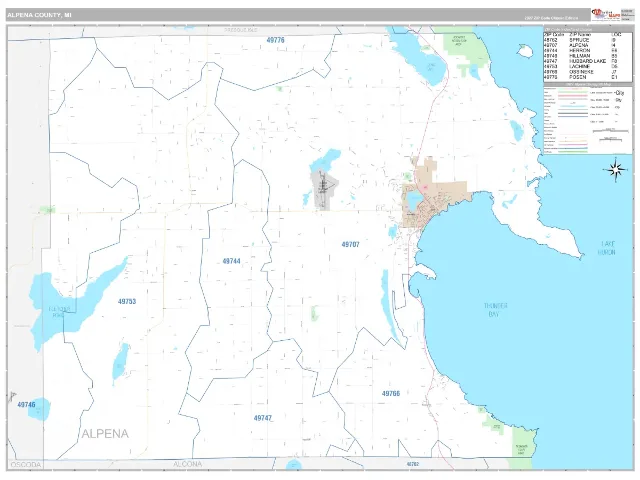Click the POSEN row in ZIP index
The height and width of the screenshot is (480, 640).
coord(582,77)
